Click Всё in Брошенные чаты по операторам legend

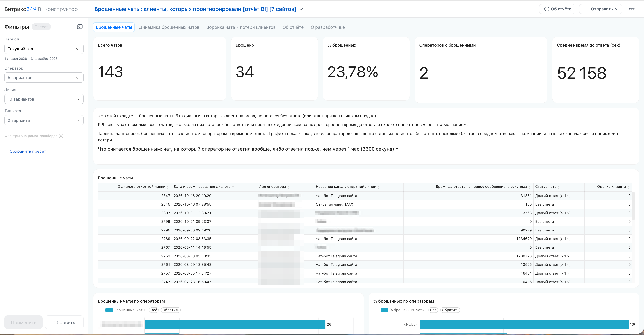154,310
